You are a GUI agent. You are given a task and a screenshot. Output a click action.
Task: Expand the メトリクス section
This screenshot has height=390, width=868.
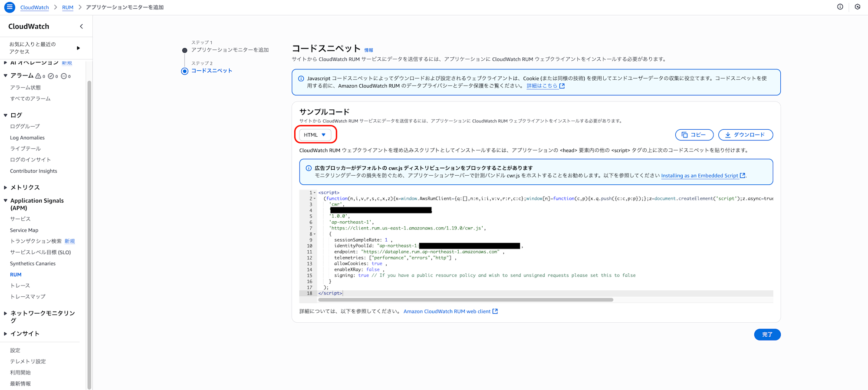[5, 187]
